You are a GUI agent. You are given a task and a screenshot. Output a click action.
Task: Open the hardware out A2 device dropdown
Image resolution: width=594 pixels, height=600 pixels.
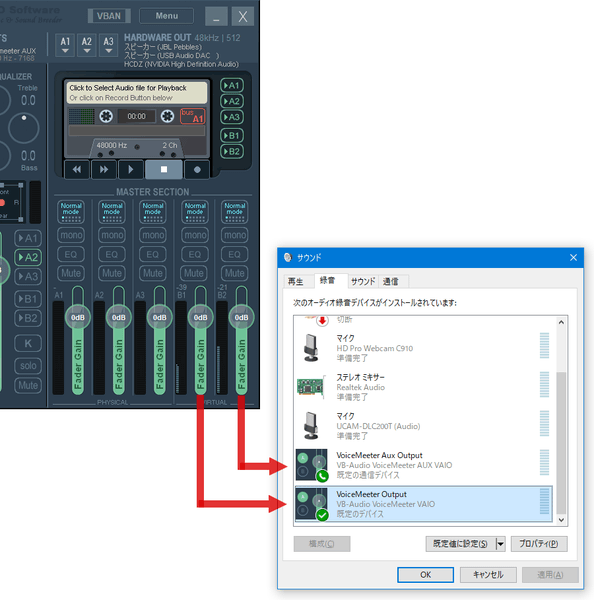[87, 45]
